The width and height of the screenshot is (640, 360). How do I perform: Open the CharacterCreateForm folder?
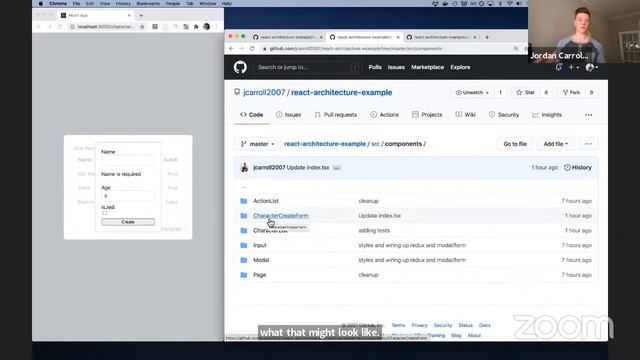[x=281, y=216]
